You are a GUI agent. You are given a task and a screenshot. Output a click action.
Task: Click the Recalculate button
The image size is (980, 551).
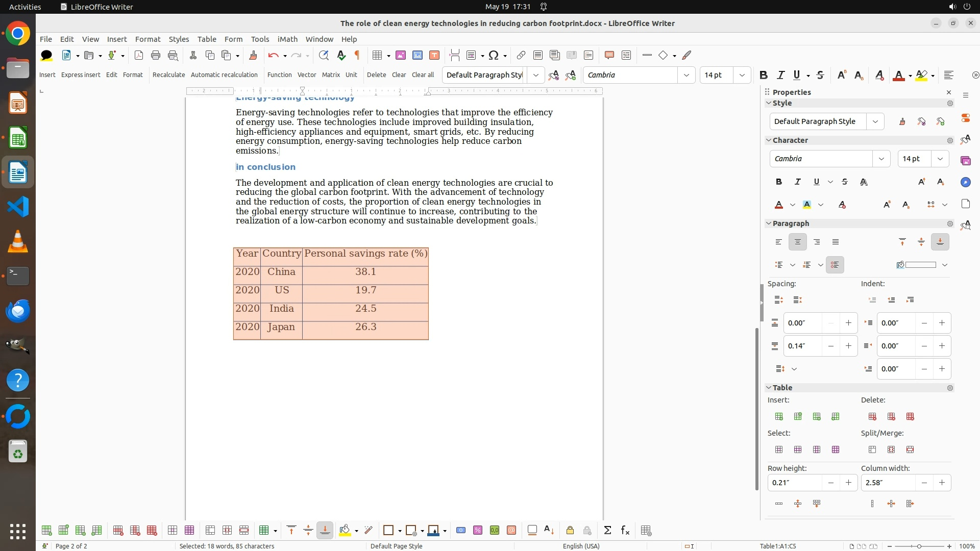tap(168, 74)
